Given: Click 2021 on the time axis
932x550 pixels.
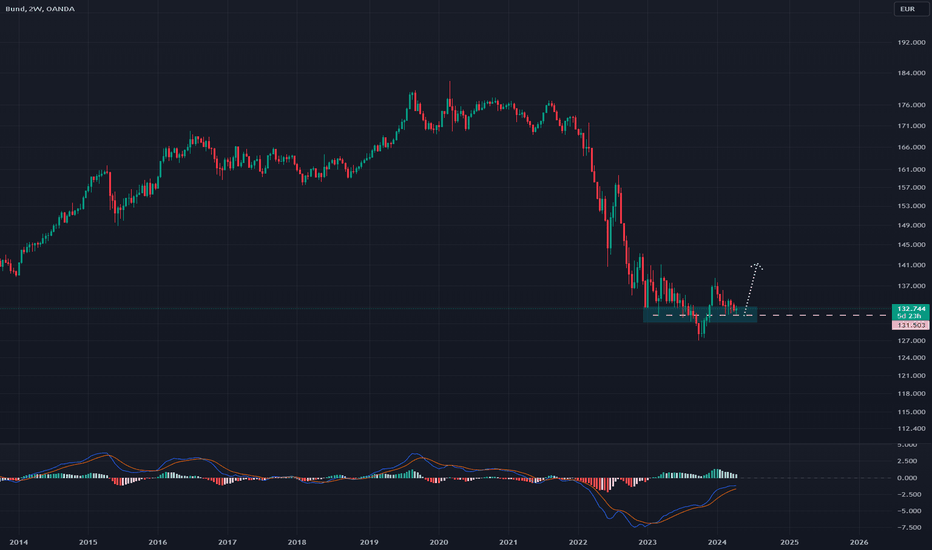Looking at the screenshot, I should click(x=508, y=542).
